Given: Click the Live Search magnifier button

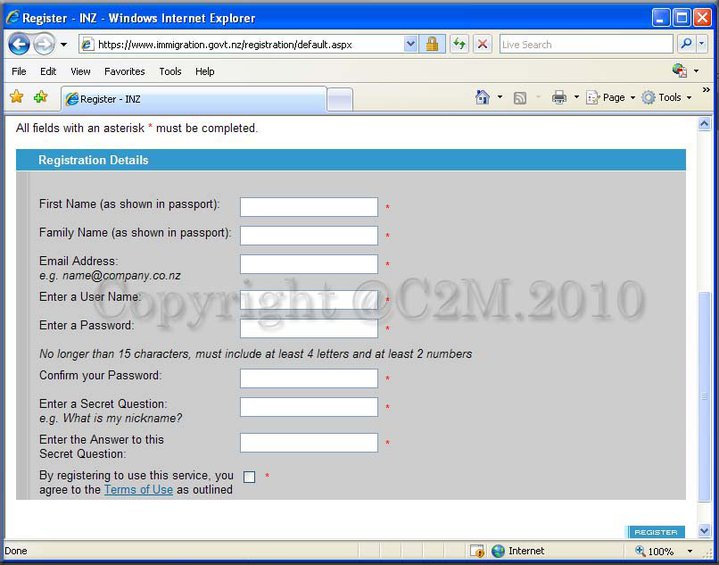Looking at the screenshot, I should pos(686,44).
